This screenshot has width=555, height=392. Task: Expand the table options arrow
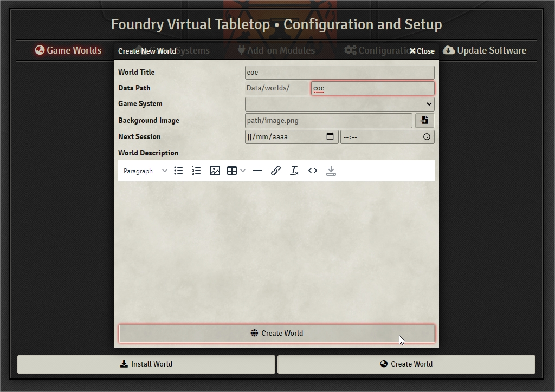pyautogui.click(x=242, y=171)
